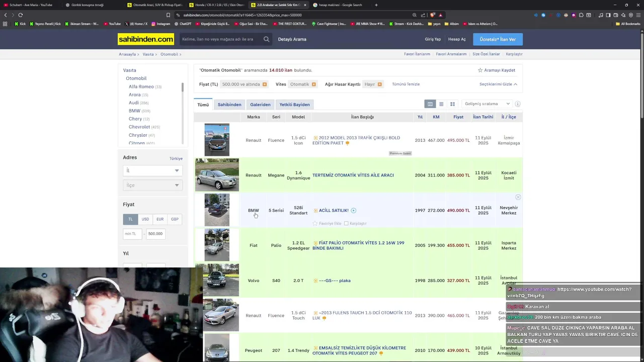This screenshot has width=644, height=362.
Task: Remove the Vites Otomatik filter
Action: point(314,84)
